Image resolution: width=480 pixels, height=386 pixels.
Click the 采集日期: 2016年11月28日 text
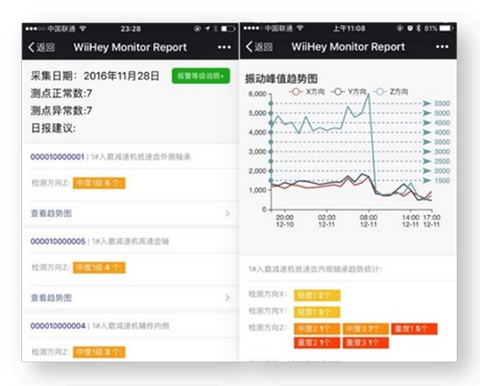tap(95, 76)
